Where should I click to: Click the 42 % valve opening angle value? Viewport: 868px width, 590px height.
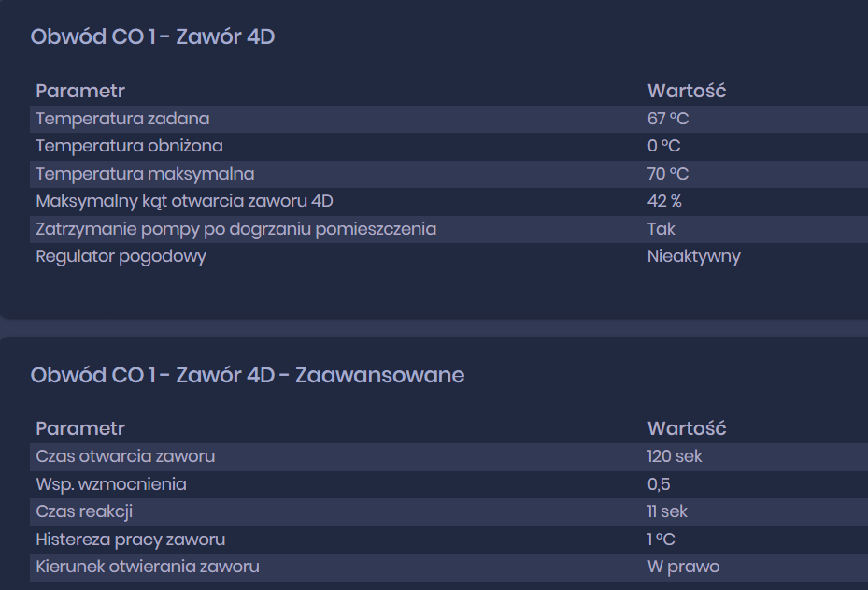pos(664,201)
